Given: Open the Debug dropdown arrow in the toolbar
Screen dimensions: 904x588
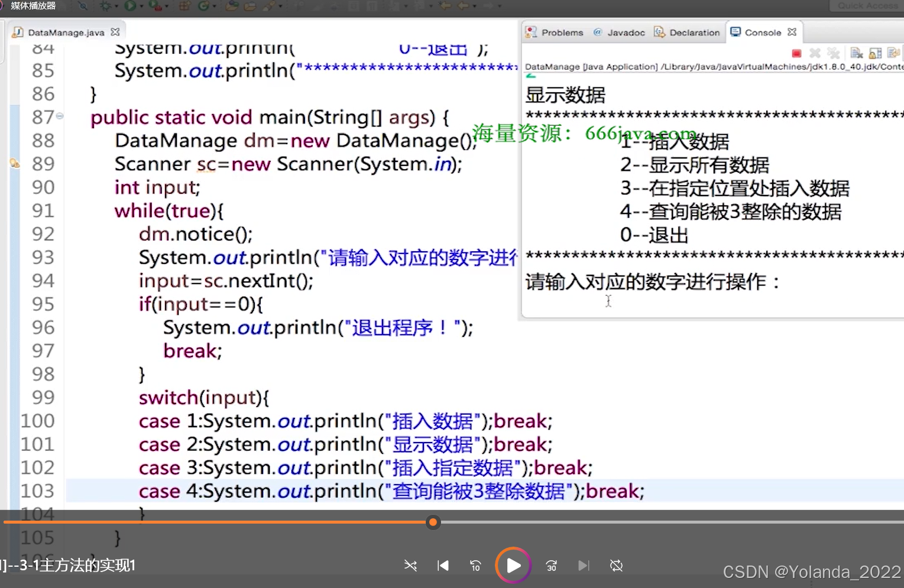Looking at the screenshot, I should (x=116, y=6).
